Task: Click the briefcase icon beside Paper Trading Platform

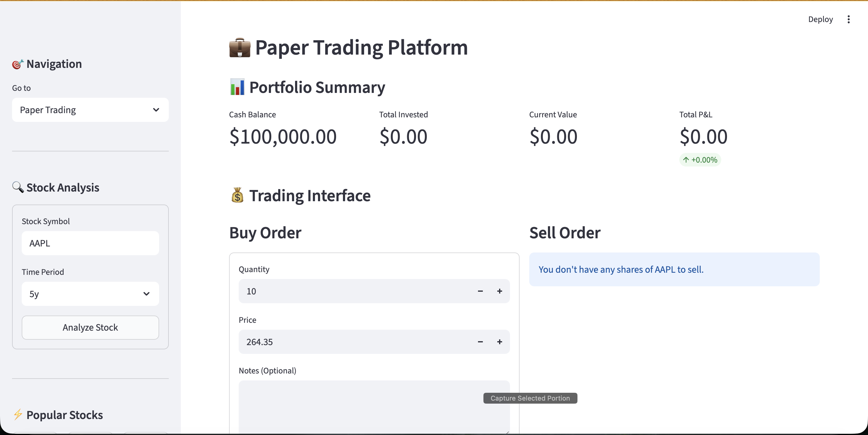Action: point(240,48)
